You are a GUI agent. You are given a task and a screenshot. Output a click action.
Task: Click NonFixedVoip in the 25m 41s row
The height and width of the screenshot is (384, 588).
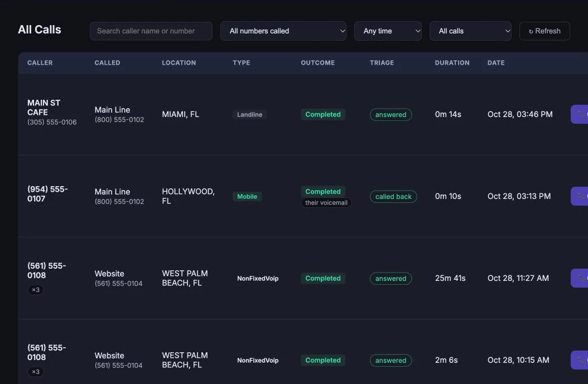pyautogui.click(x=258, y=278)
